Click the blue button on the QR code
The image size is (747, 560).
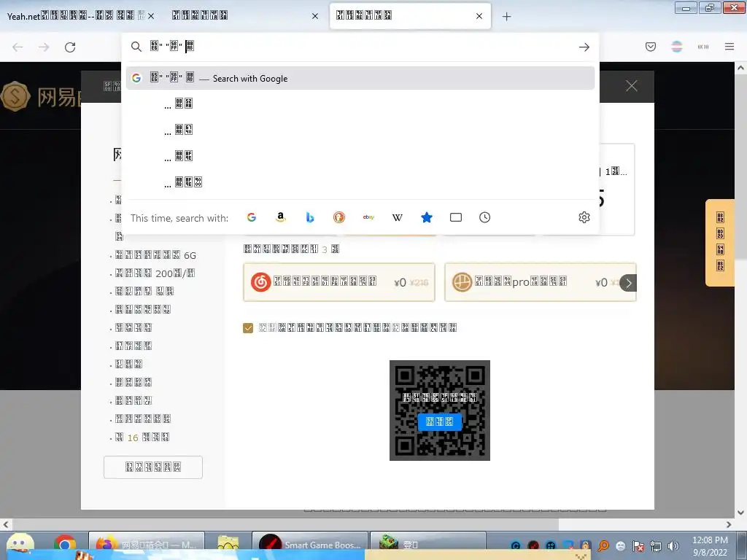439,422
